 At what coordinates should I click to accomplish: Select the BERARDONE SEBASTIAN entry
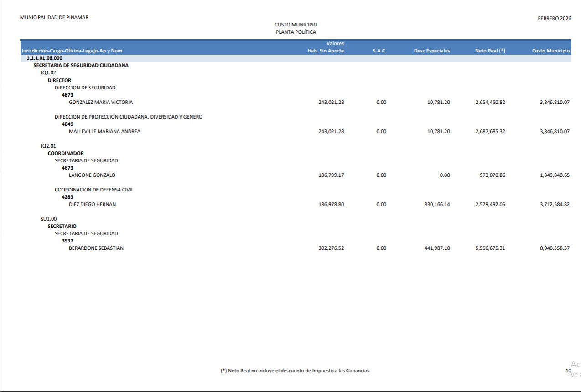(96, 248)
